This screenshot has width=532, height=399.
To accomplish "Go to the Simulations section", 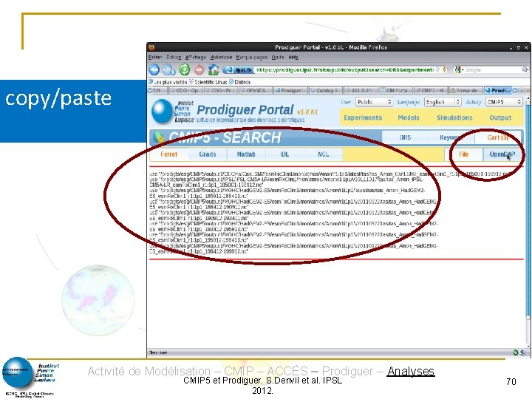I will point(454,117).
